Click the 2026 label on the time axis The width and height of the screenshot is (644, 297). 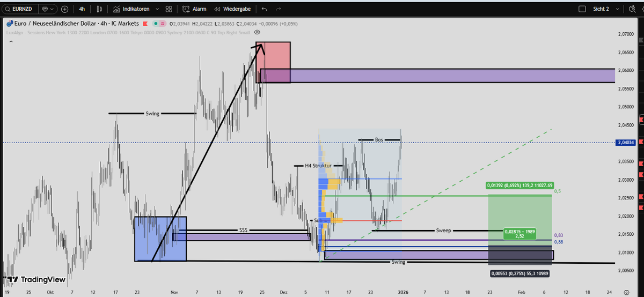403,292
